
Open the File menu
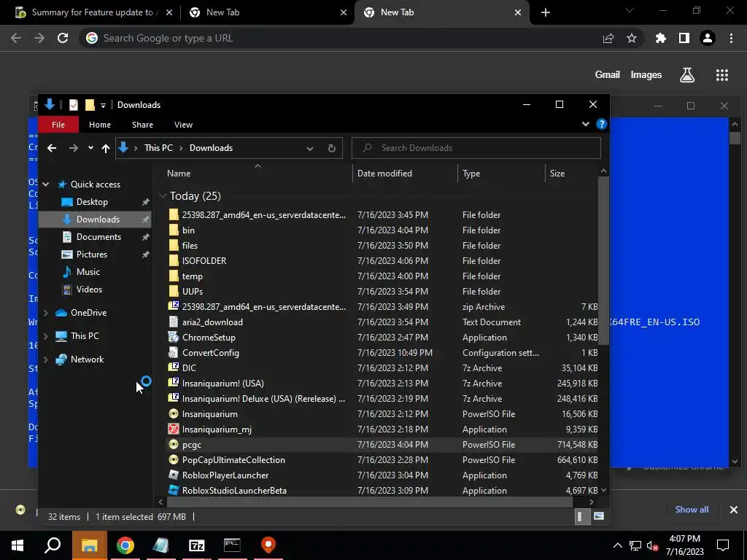58,125
